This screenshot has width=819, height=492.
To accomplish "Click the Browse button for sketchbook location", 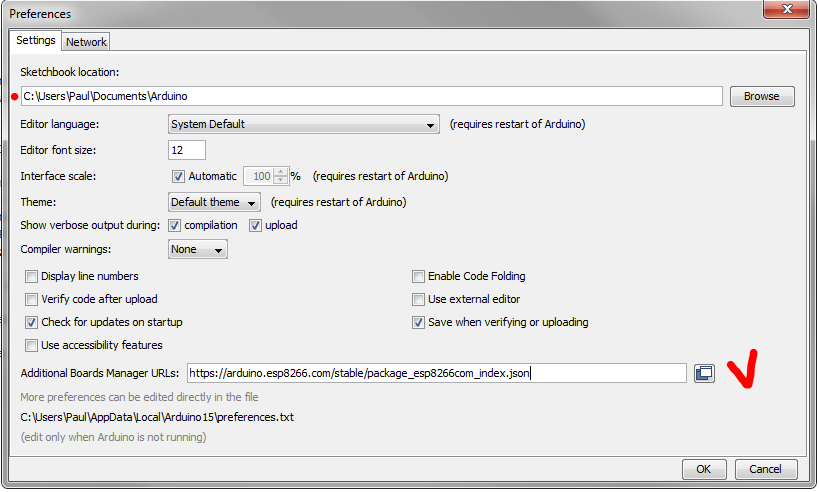I will [x=761, y=97].
